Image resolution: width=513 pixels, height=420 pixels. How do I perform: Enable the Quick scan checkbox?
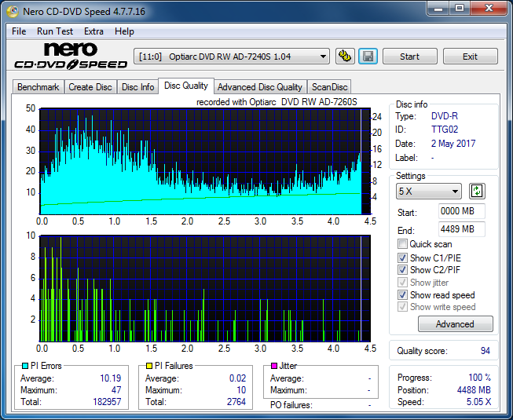[x=402, y=244]
